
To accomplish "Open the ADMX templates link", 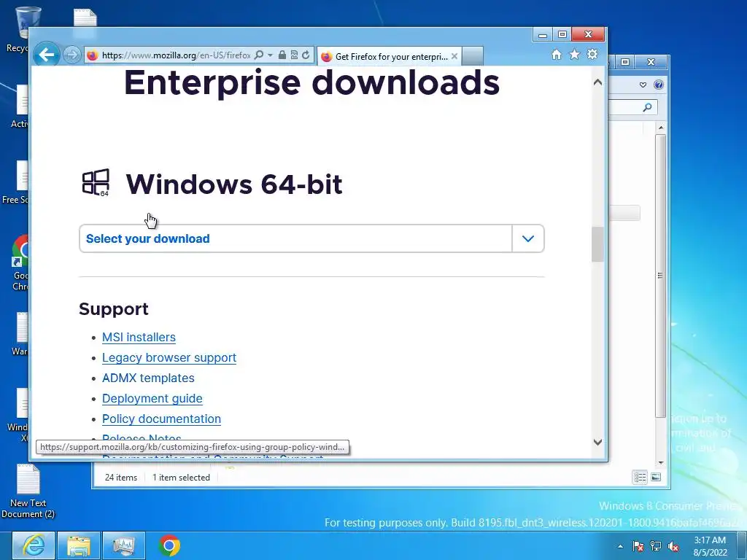I will [x=148, y=378].
